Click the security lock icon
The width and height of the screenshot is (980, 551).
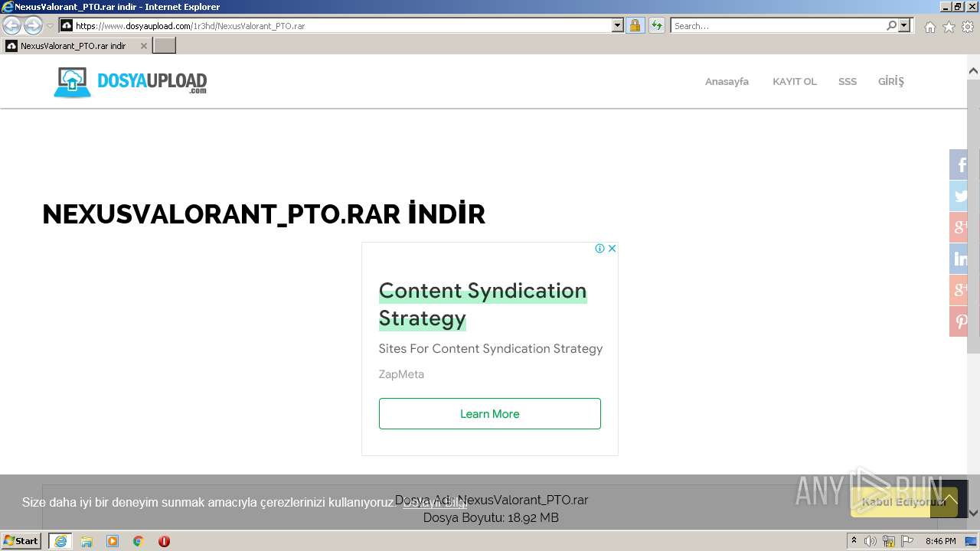[635, 26]
